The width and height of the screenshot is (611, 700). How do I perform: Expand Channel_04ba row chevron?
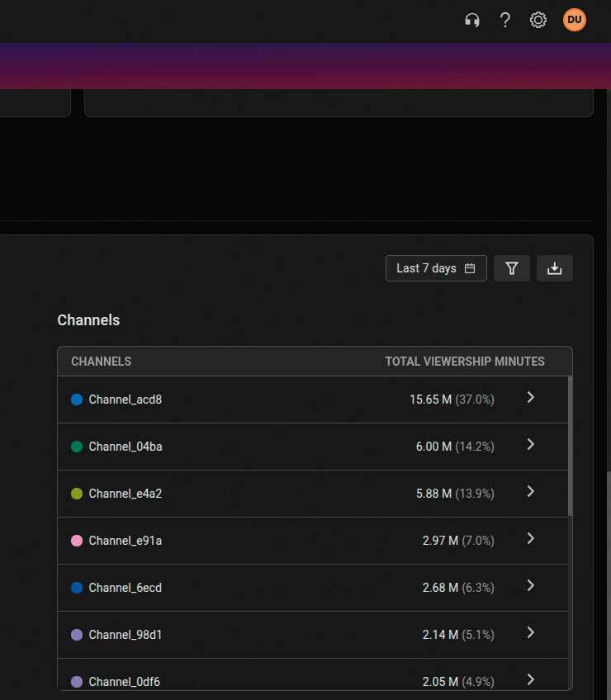(531, 445)
